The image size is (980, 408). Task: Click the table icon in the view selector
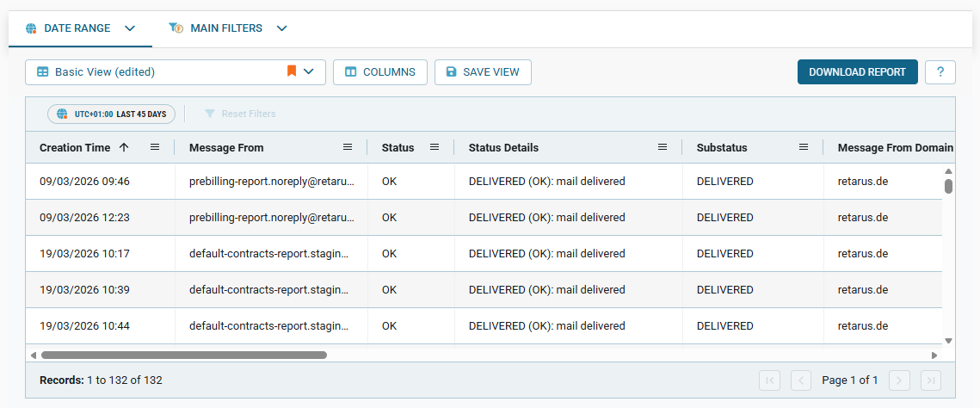(x=42, y=71)
